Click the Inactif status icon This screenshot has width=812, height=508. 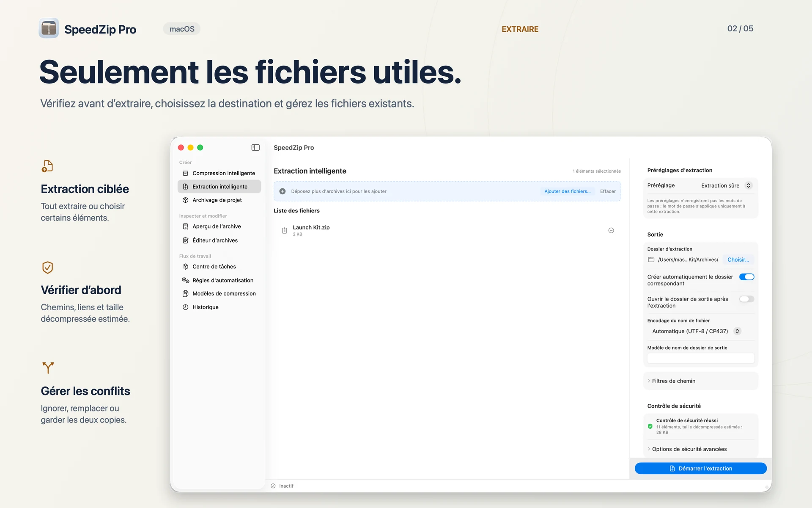click(273, 486)
